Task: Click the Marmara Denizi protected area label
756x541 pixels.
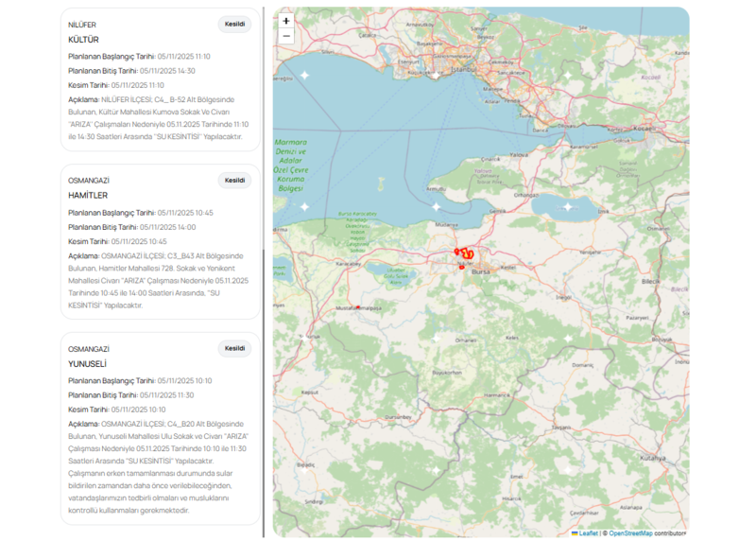Action: (x=291, y=166)
